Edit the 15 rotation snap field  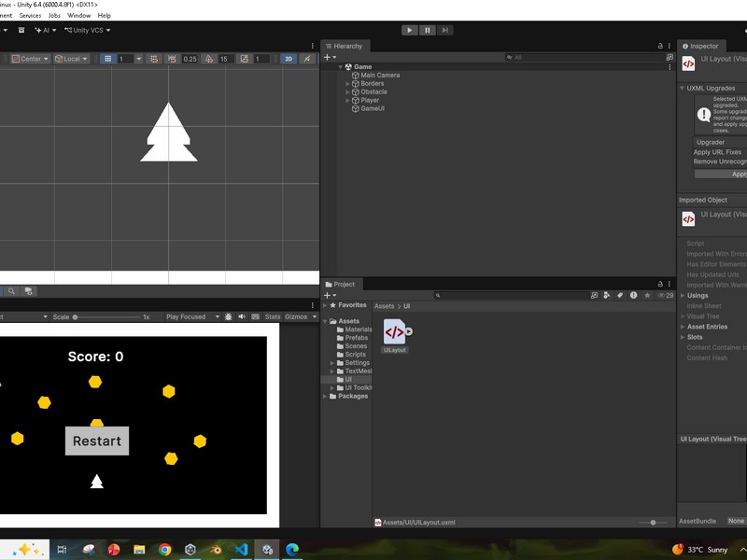[226, 59]
